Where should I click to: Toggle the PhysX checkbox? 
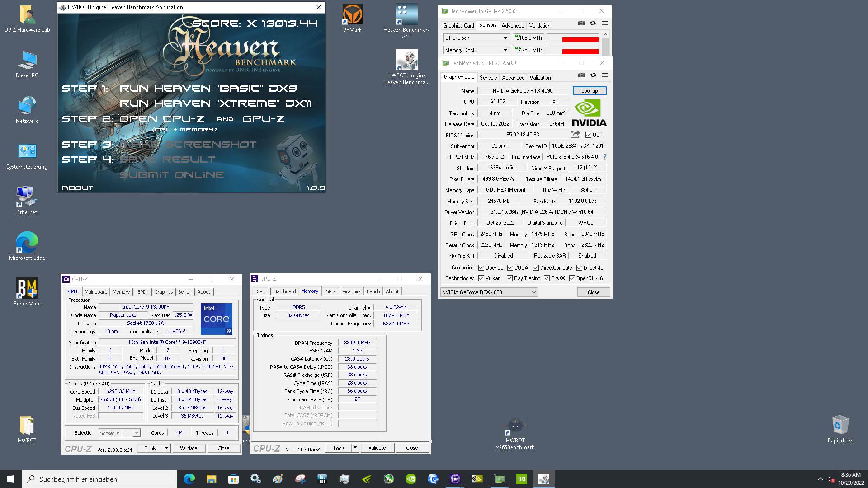pyautogui.click(x=547, y=278)
